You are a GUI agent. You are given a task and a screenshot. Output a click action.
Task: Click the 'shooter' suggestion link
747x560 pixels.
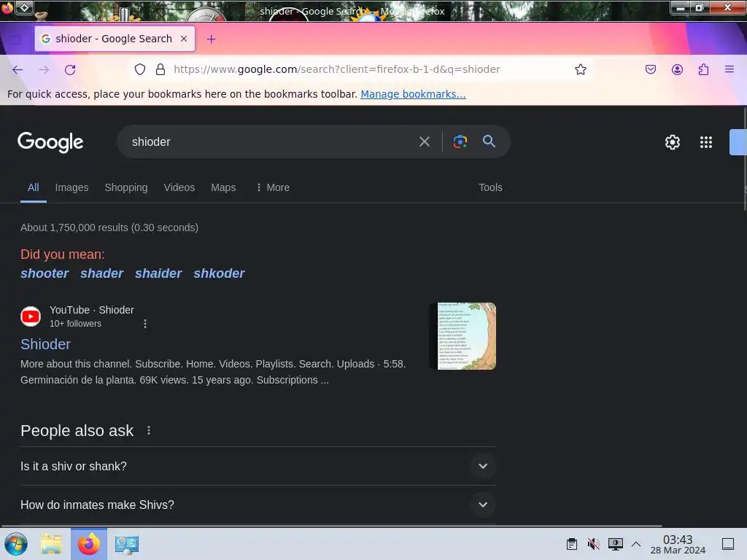click(x=44, y=273)
